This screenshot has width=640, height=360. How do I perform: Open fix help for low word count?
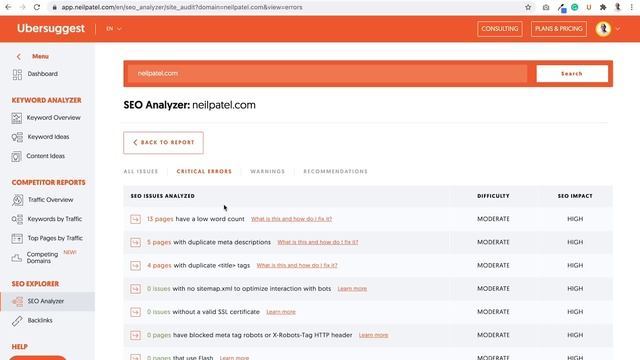tap(291, 219)
